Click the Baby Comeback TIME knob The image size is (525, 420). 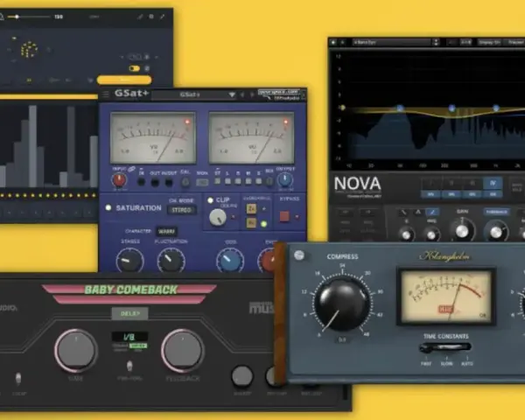[76, 351]
